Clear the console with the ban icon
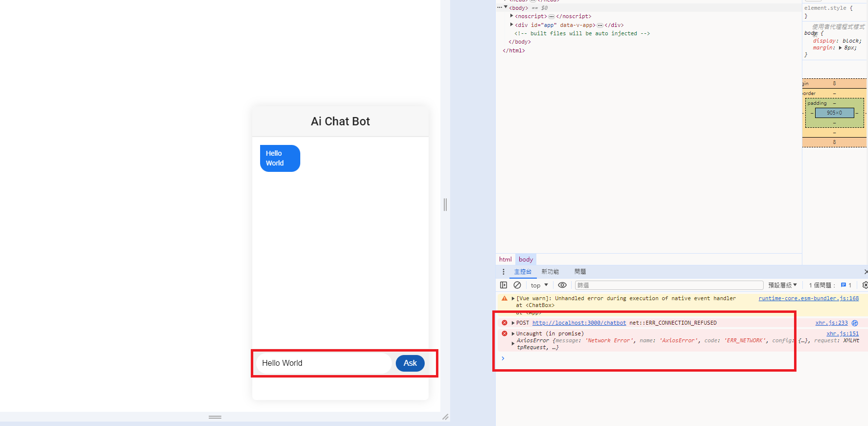The image size is (868, 426). pyautogui.click(x=517, y=285)
